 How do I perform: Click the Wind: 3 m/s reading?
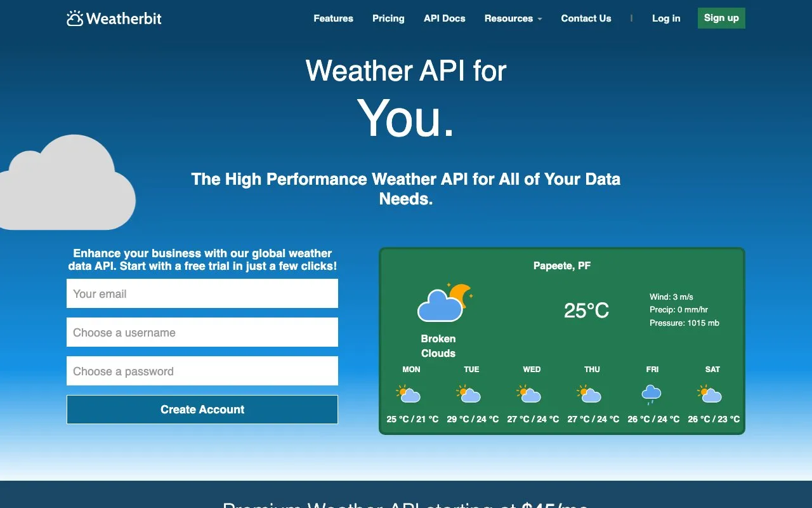(x=671, y=297)
